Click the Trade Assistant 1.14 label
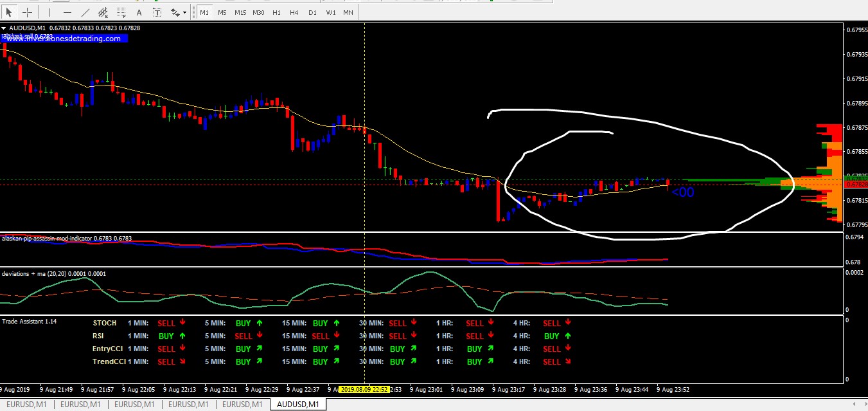The height and width of the screenshot is (411, 868). pos(29,321)
